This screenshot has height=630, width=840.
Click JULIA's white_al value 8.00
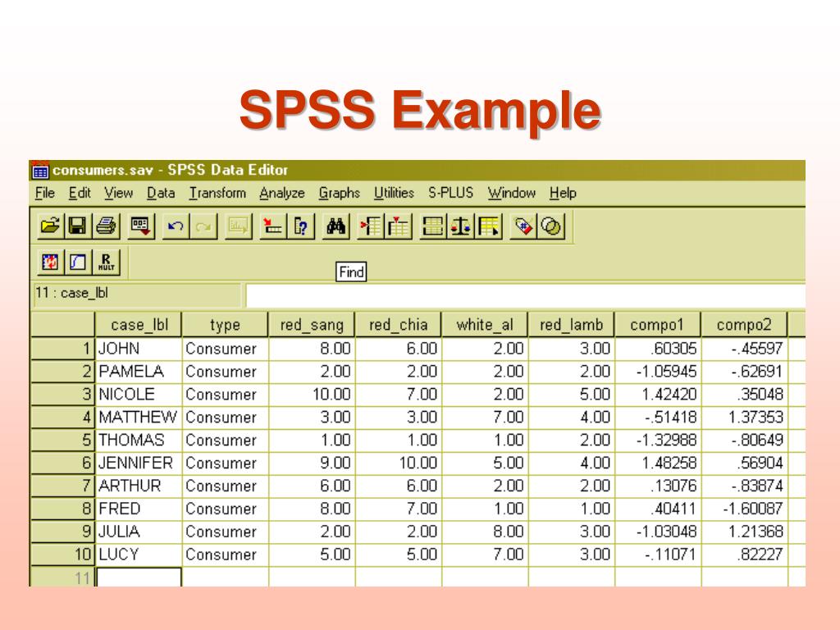(x=485, y=531)
